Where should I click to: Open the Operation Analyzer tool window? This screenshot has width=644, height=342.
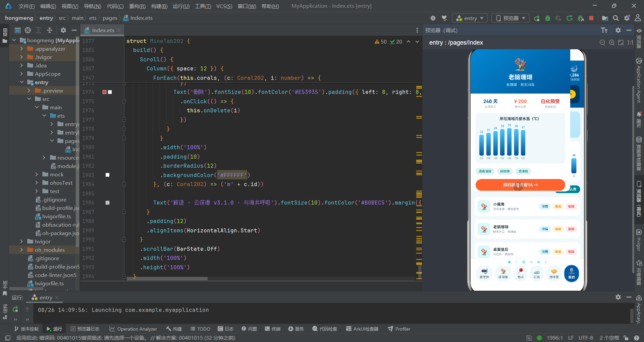133,329
